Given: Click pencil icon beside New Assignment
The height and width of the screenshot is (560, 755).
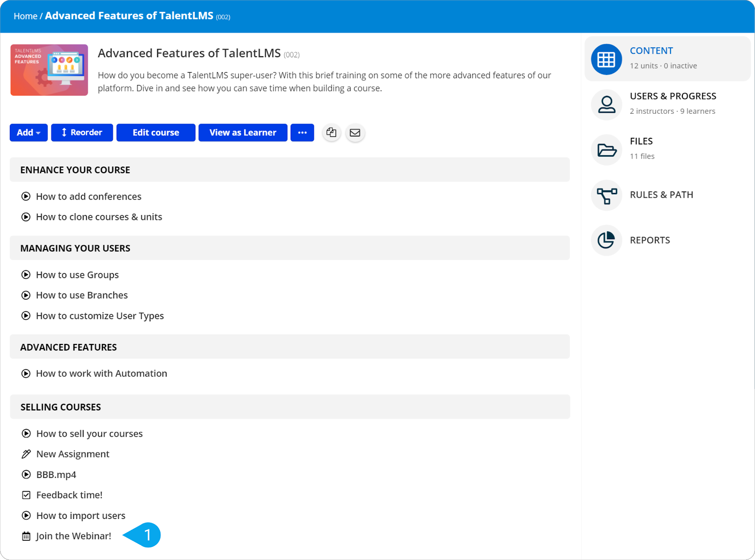Looking at the screenshot, I should click(26, 454).
